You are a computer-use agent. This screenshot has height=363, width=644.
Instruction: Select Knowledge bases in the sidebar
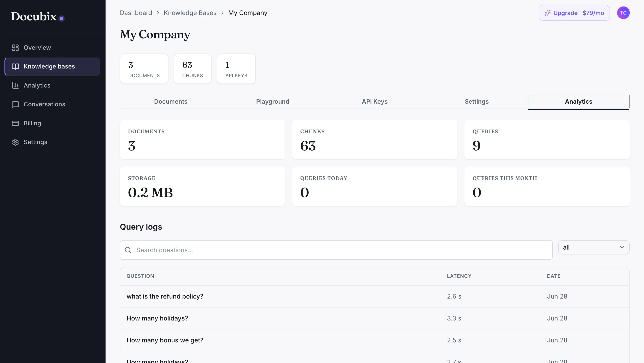point(53,66)
